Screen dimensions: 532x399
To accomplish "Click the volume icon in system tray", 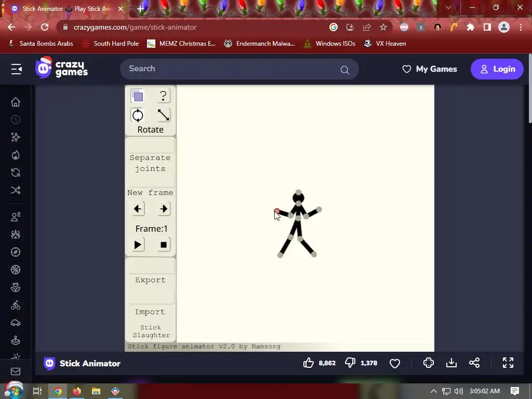I will point(458,391).
